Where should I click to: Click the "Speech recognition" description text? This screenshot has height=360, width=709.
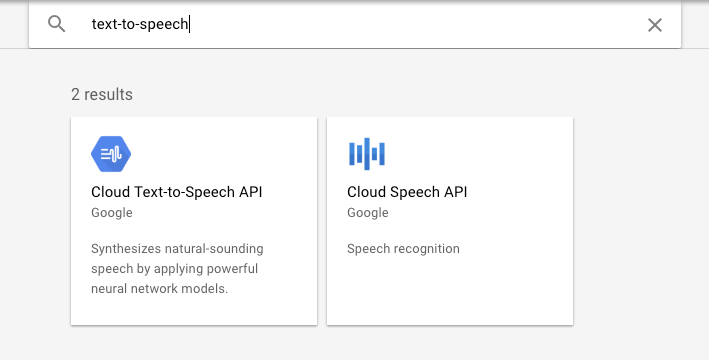[403, 249]
